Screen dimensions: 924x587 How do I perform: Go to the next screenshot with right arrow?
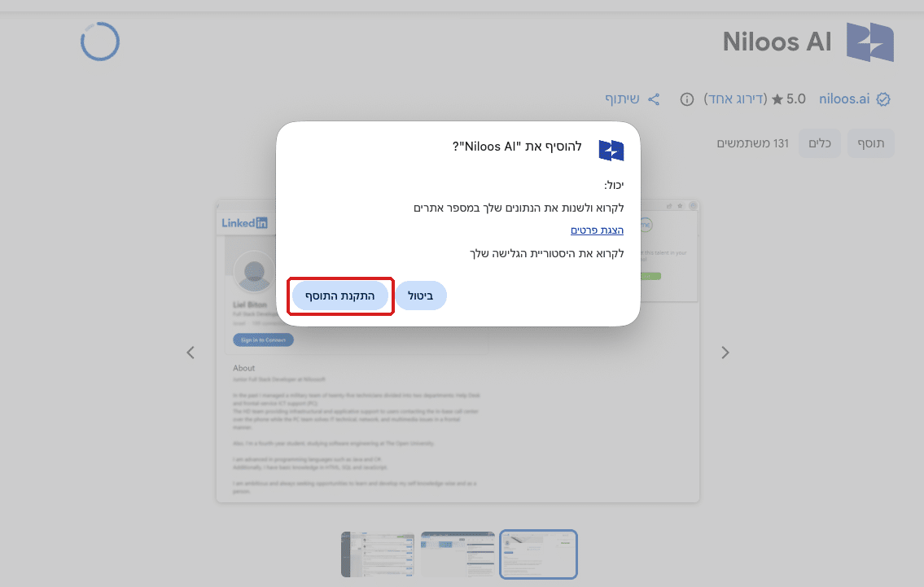[725, 353]
